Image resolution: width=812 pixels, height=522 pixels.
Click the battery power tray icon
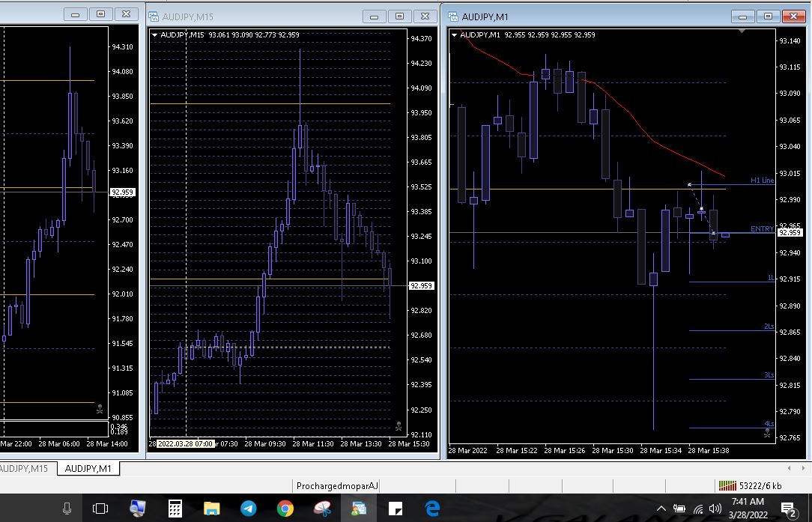tap(679, 509)
